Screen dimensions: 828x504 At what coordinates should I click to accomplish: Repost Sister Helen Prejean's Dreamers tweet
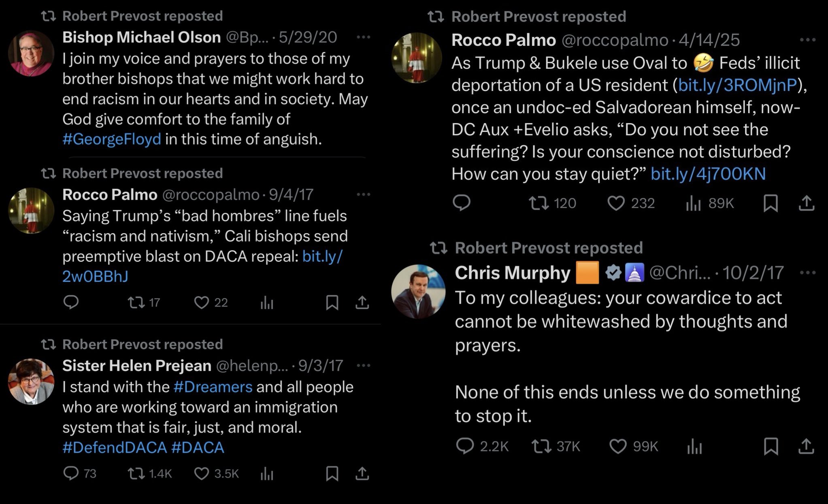(x=136, y=473)
